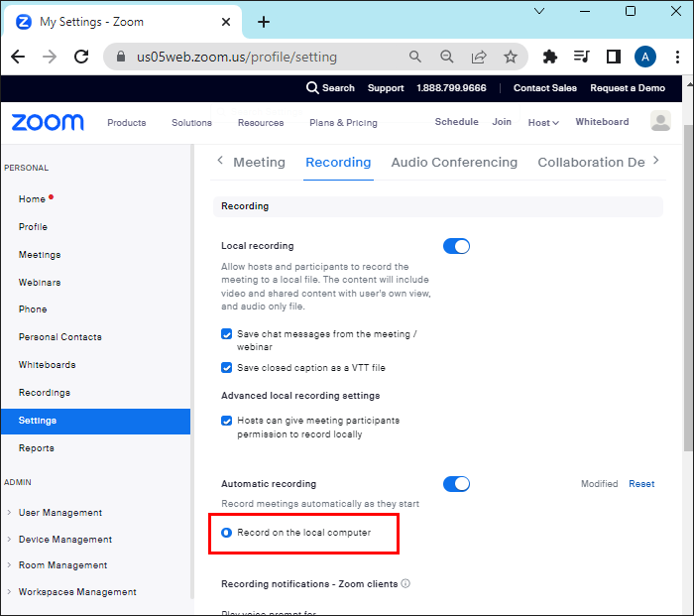
Task: Open Zoom user profile avatar
Action: tap(660, 121)
